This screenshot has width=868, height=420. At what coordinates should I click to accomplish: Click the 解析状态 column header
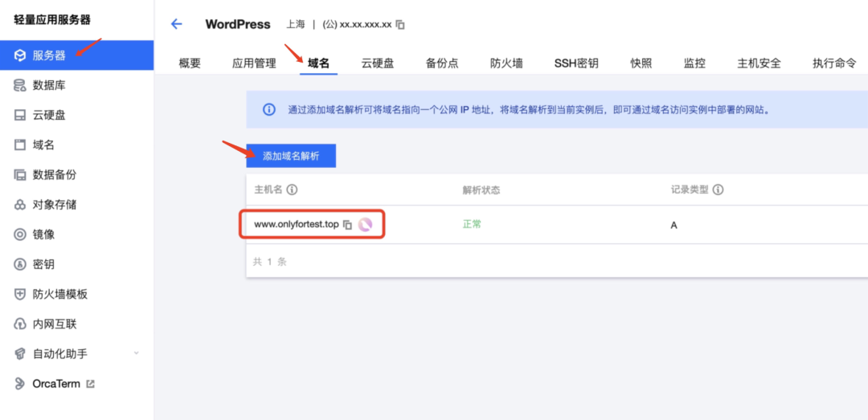481,190
